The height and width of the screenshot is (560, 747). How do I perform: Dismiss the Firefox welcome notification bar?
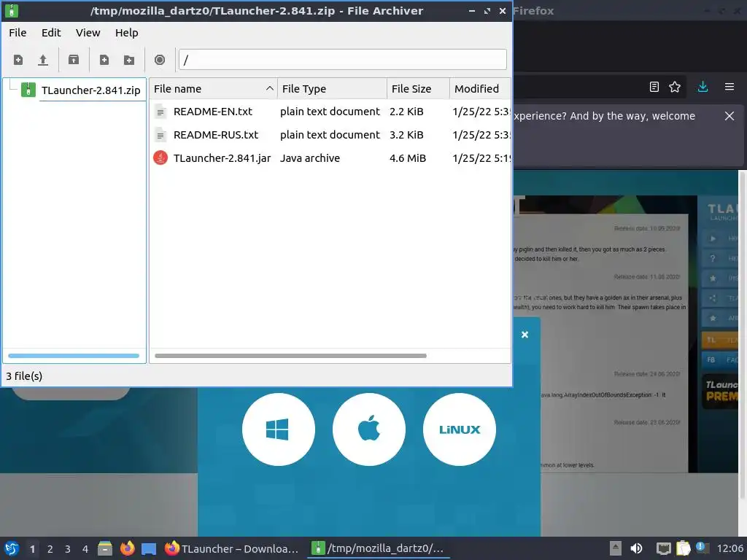729,116
